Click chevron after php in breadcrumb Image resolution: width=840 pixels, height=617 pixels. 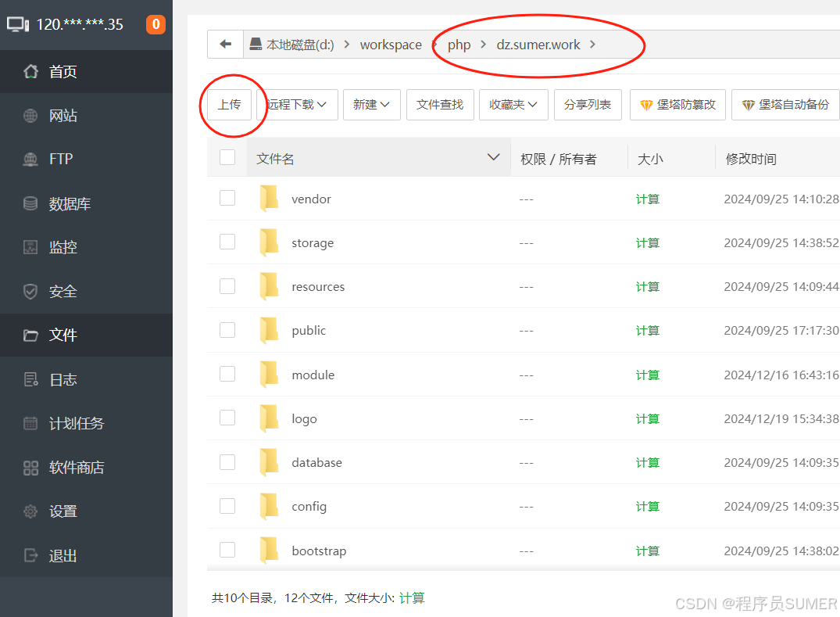483,44
